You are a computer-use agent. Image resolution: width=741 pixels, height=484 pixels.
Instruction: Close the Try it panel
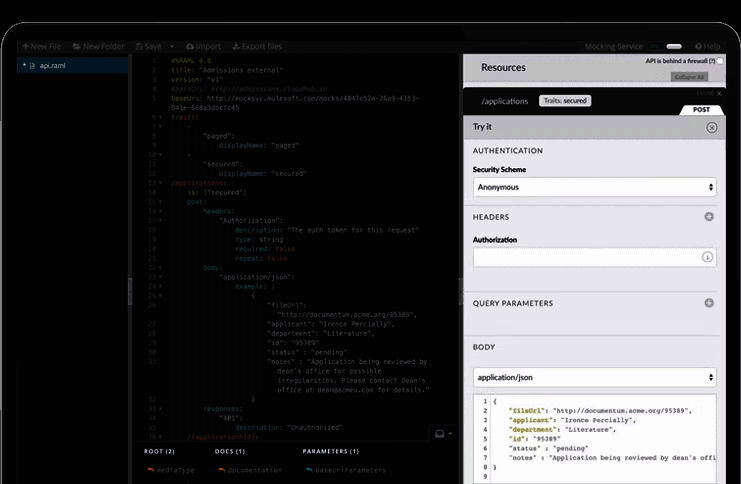(711, 127)
